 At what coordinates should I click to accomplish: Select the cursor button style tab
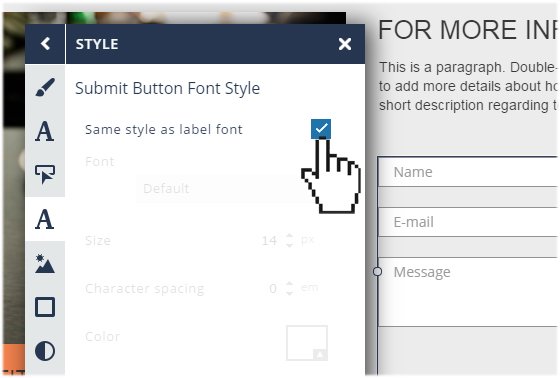[45, 174]
